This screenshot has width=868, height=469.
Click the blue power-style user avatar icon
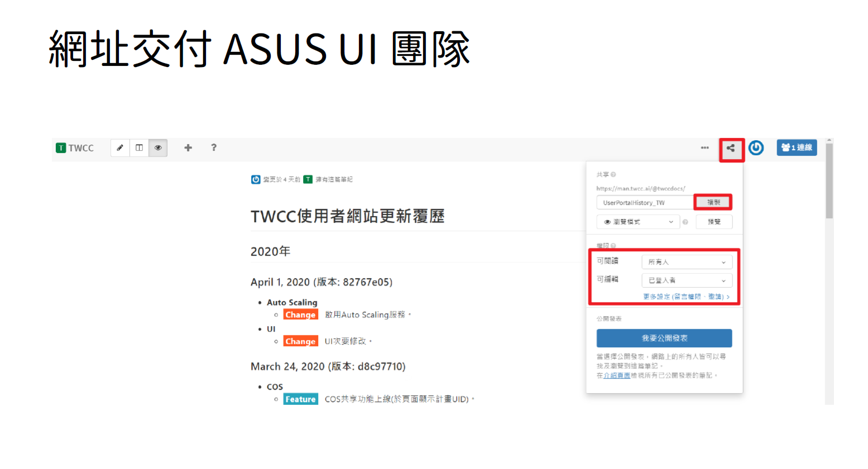tap(756, 148)
